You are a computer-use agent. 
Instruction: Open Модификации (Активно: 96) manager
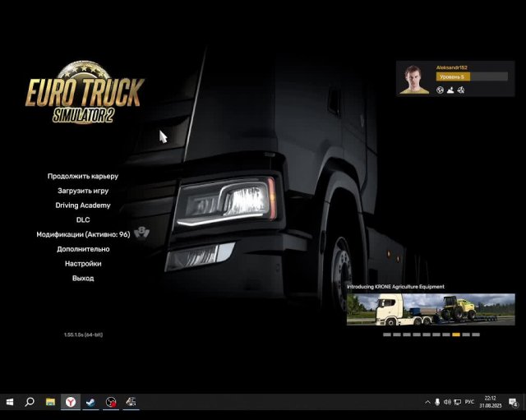pos(83,234)
